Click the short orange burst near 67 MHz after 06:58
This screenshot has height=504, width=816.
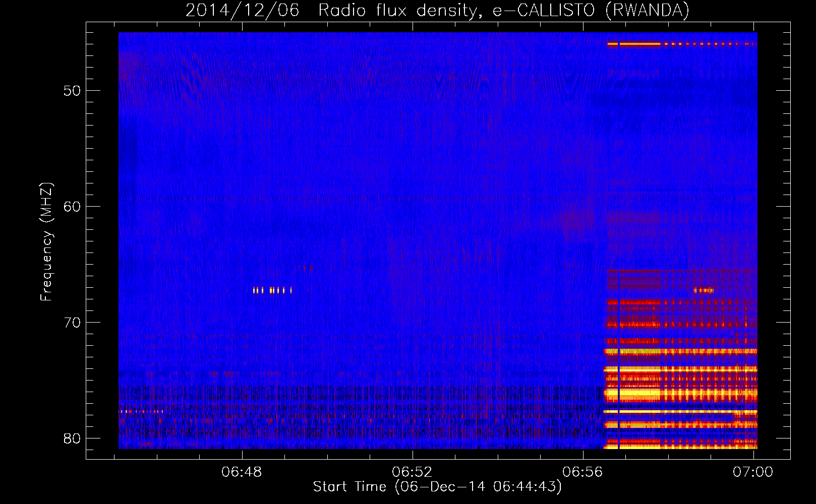[x=704, y=290]
